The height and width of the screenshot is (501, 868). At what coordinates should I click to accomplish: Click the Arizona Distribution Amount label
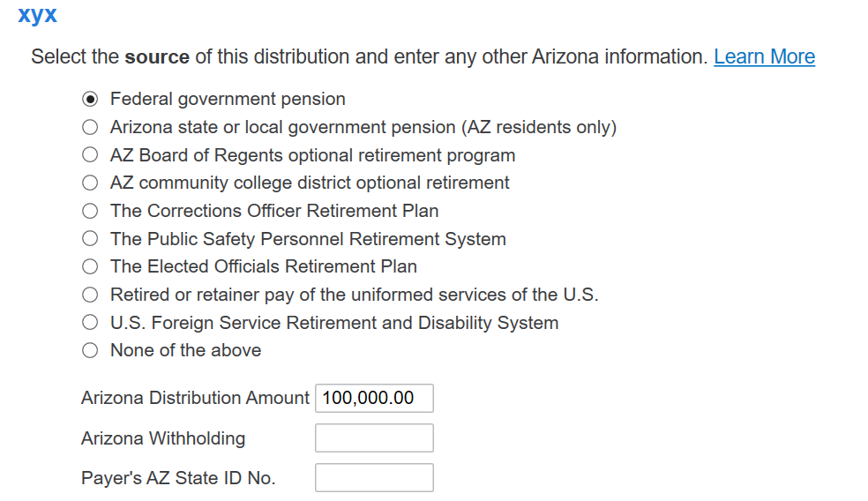click(x=195, y=398)
